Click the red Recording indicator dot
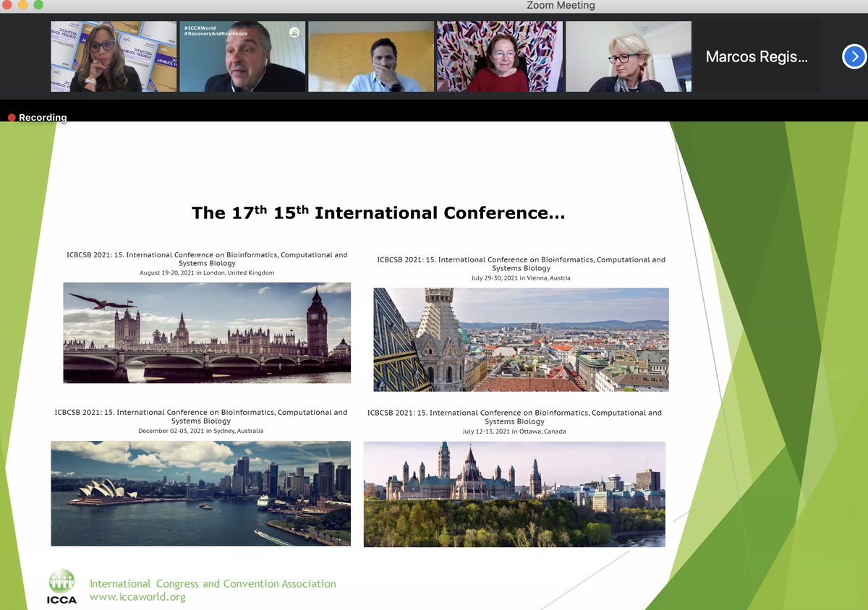This screenshot has width=868, height=610. pyautogui.click(x=10, y=116)
